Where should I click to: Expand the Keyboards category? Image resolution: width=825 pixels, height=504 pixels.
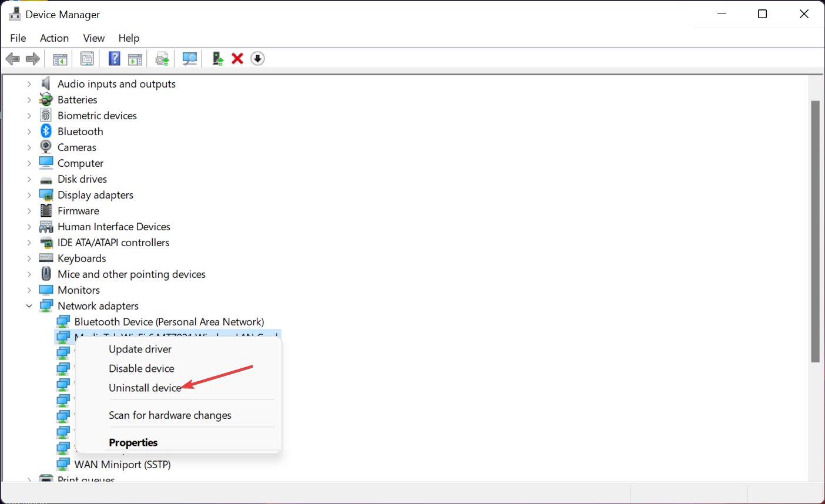[x=29, y=258]
